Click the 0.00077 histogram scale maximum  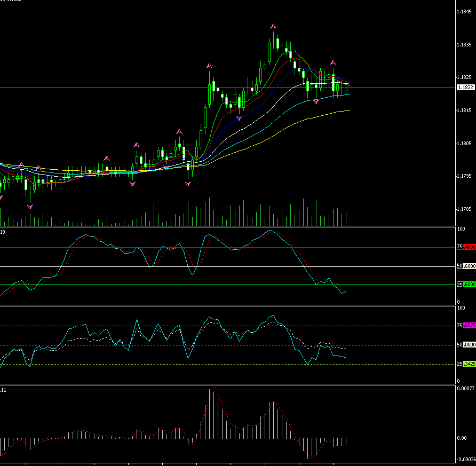(x=466, y=388)
